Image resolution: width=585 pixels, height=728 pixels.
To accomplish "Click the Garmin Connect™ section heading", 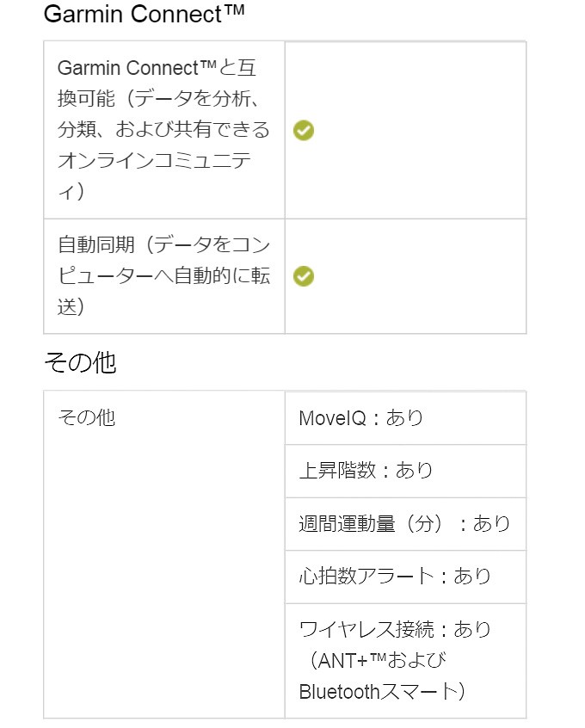I will (x=144, y=15).
